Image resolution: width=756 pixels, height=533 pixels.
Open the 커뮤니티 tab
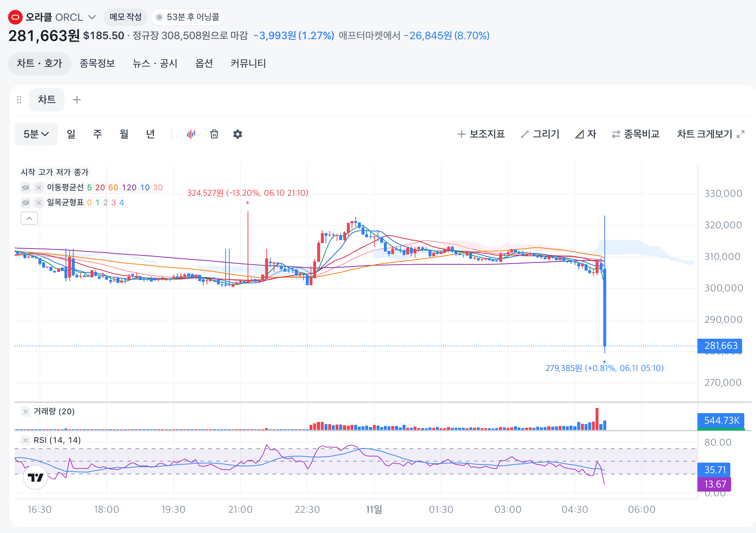[x=248, y=63]
